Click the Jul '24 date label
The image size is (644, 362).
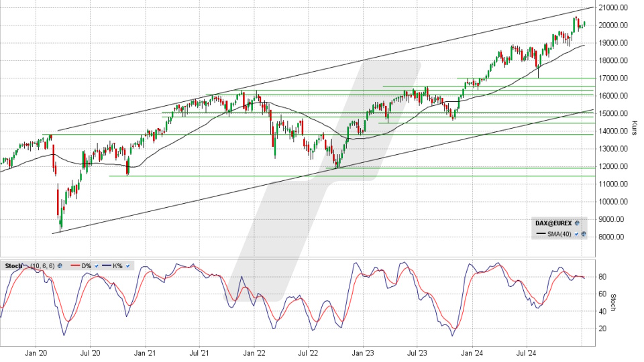(x=527, y=353)
